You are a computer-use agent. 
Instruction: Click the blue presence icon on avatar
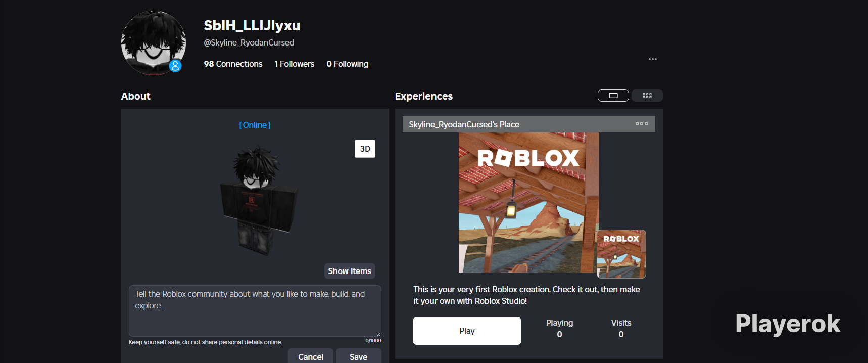175,66
